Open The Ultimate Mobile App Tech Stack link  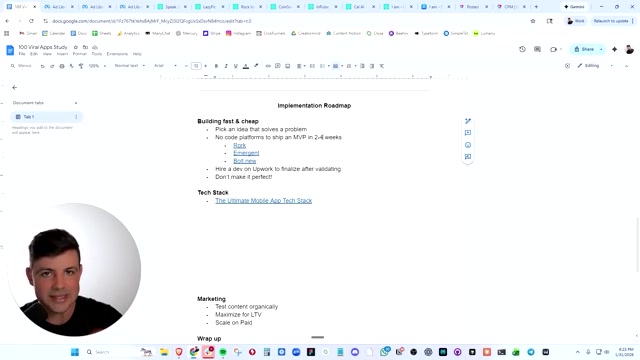click(264, 201)
